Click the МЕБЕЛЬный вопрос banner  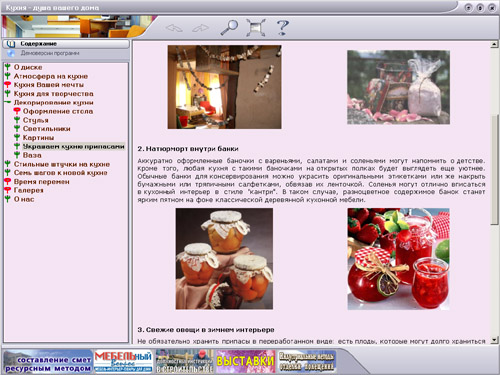coord(123,361)
